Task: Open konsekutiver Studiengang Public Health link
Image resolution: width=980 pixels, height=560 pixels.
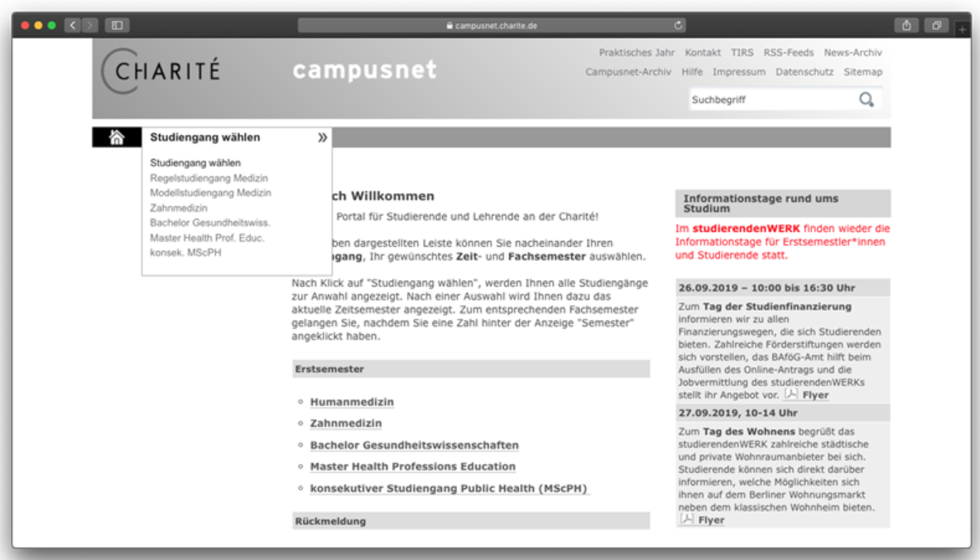Action: [x=449, y=488]
